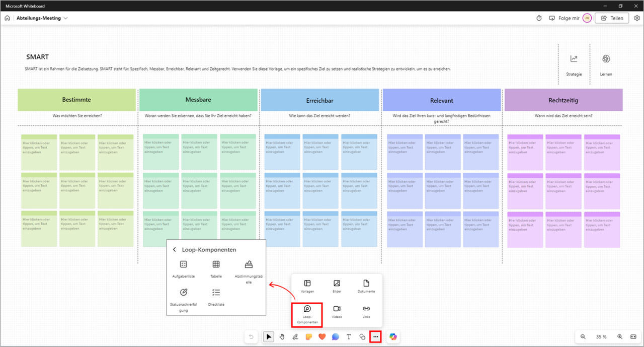Choose the hand pan tool
The height and width of the screenshot is (347, 644).
[x=283, y=337]
